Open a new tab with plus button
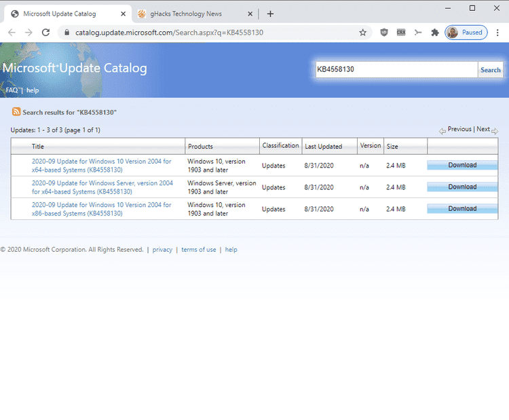Image resolution: width=509 pixels, height=420 pixels. [x=270, y=14]
